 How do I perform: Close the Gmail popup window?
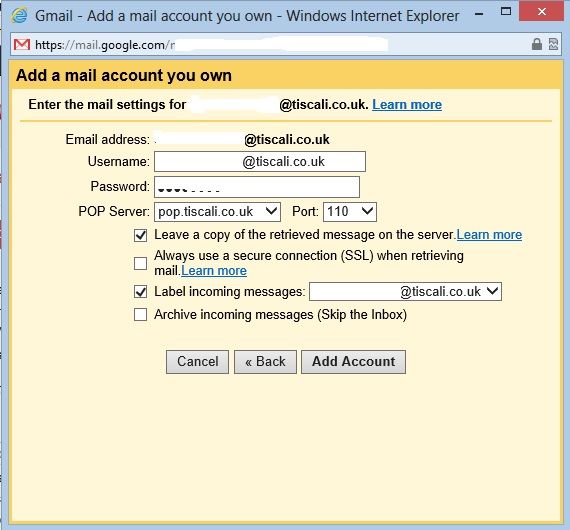click(542, 11)
